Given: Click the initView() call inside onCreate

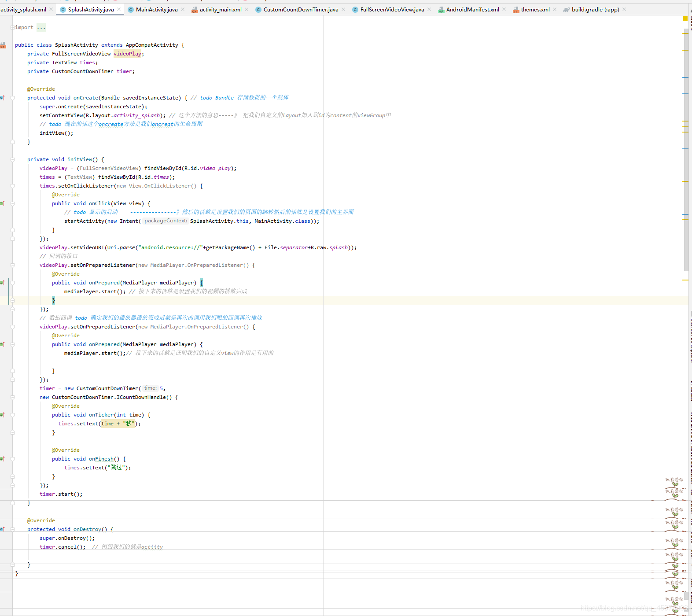Looking at the screenshot, I should [x=56, y=133].
